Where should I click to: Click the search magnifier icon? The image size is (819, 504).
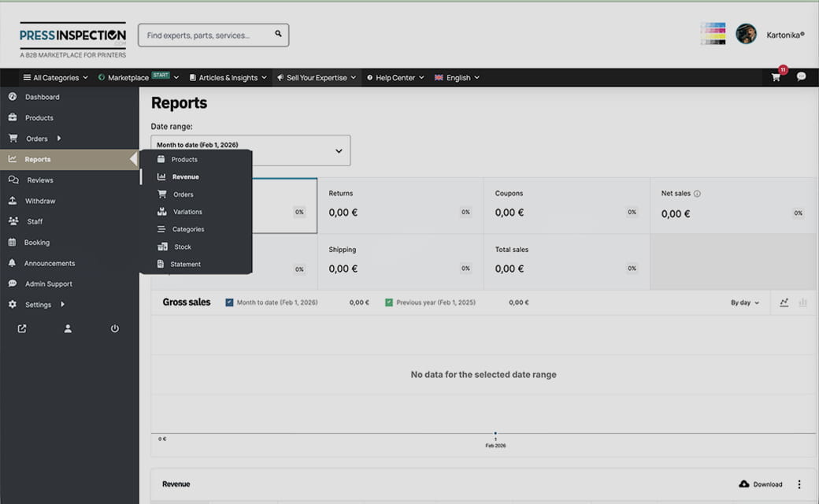(278, 35)
